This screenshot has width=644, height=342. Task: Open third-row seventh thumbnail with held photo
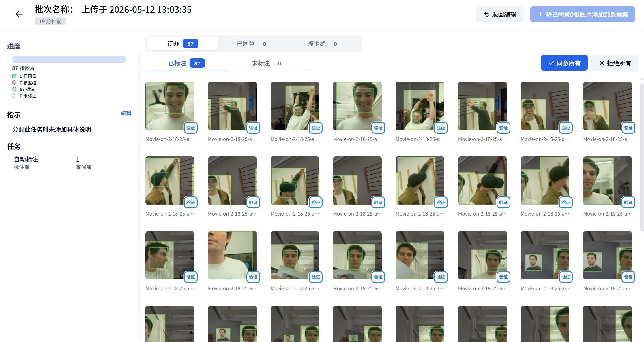coord(545,255)
